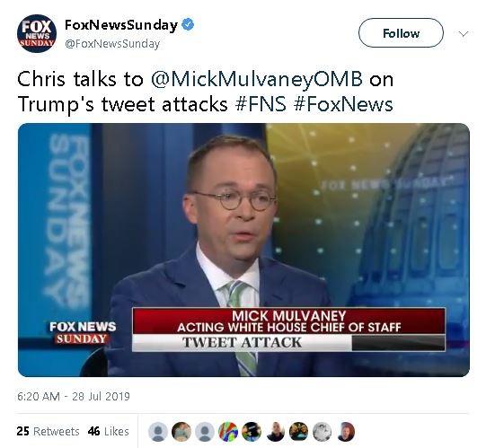Click the blue verified badge
The height and width of the screenshot is (448, 495).
tap(188, 24)
